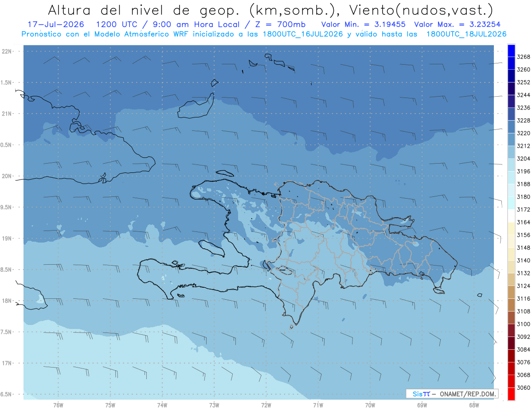This screenshot has height=411, width=532.
Task: Click the '68W' longitude label
Action: coord(474,405)
